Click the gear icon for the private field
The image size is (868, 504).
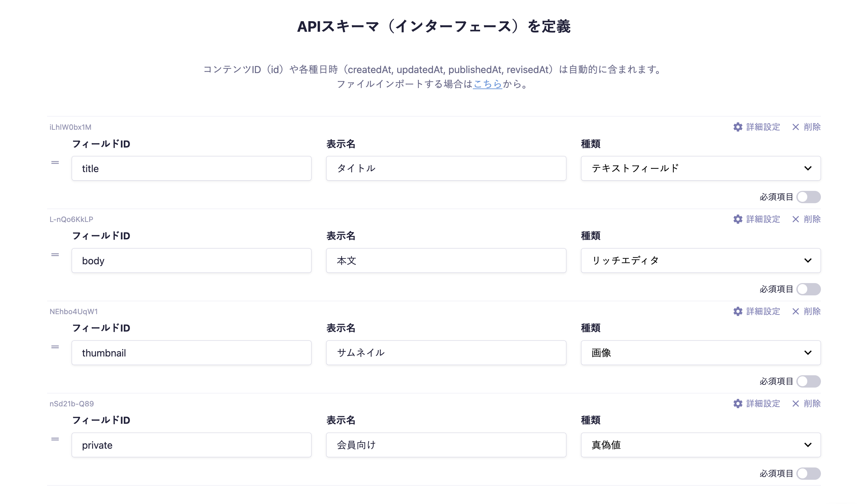(737, 403)
